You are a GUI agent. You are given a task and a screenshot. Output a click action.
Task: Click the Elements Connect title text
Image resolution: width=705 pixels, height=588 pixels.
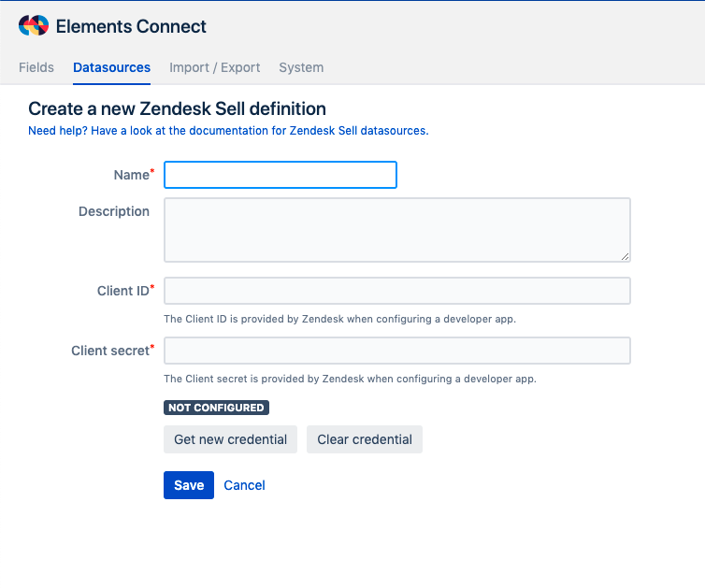point(131,26)
